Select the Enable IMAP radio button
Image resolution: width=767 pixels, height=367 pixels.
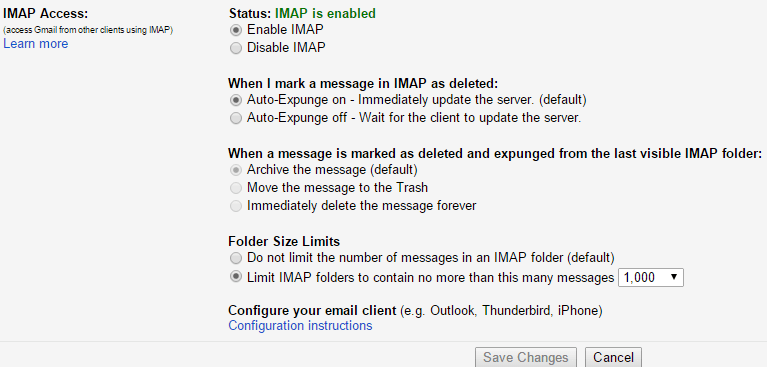coord(236,30)
